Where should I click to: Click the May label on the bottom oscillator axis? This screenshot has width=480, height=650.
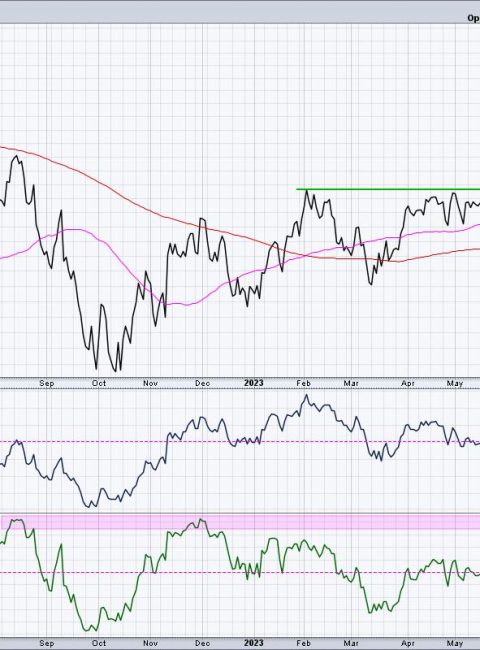point(455,643)
